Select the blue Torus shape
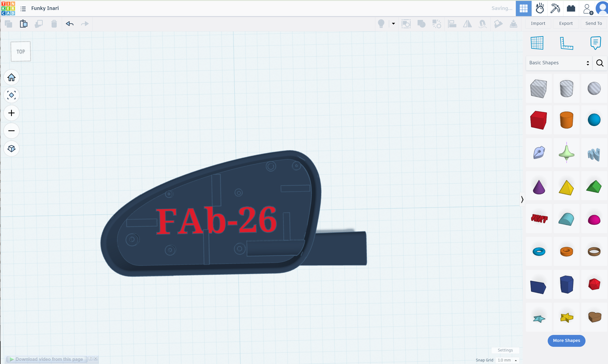This screenshot has height=364, width=608. click(x=539, y=252)
